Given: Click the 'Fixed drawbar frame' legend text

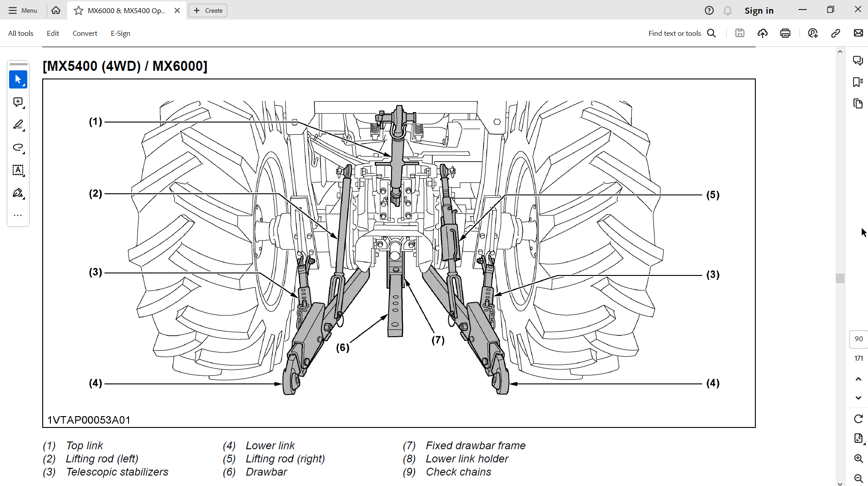Looking at the screenshot, I should pyautogui.click(x=476, y=446).
